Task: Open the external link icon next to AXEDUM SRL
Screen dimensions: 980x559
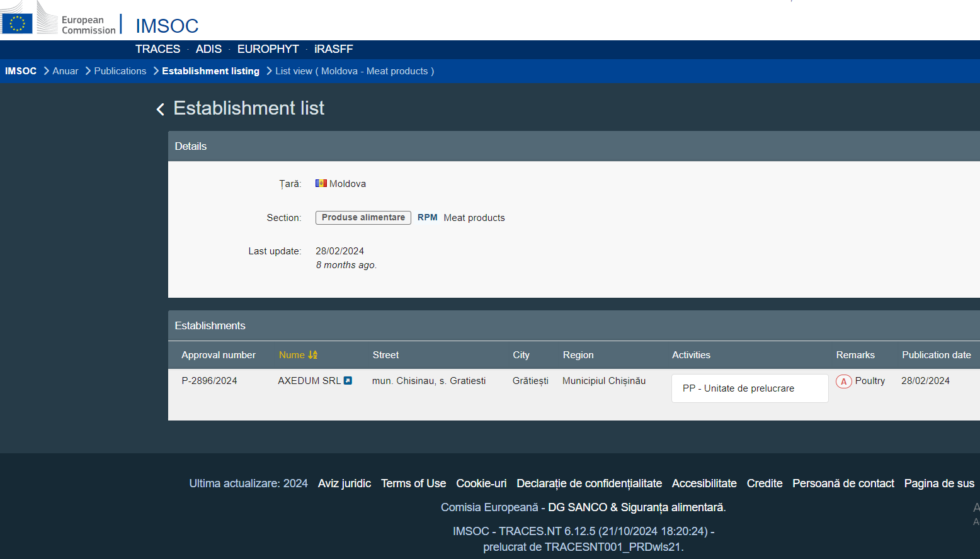Action: [x=348, y=381]
